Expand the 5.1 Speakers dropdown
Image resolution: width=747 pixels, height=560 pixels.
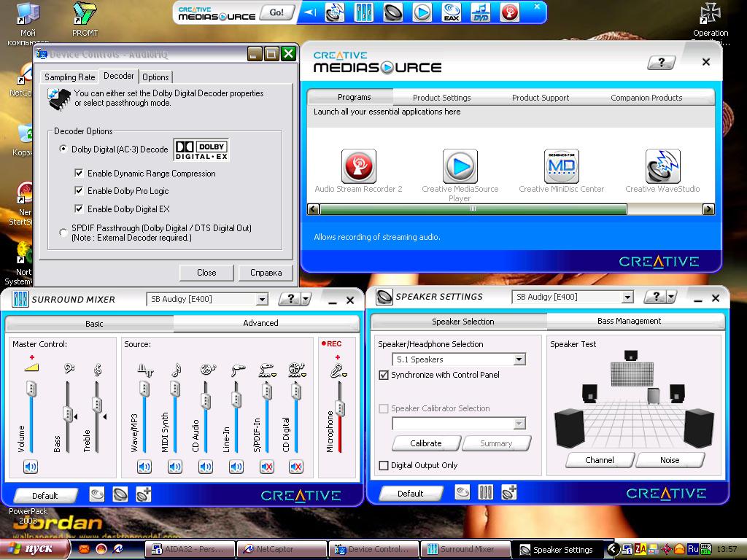point(519,359)
